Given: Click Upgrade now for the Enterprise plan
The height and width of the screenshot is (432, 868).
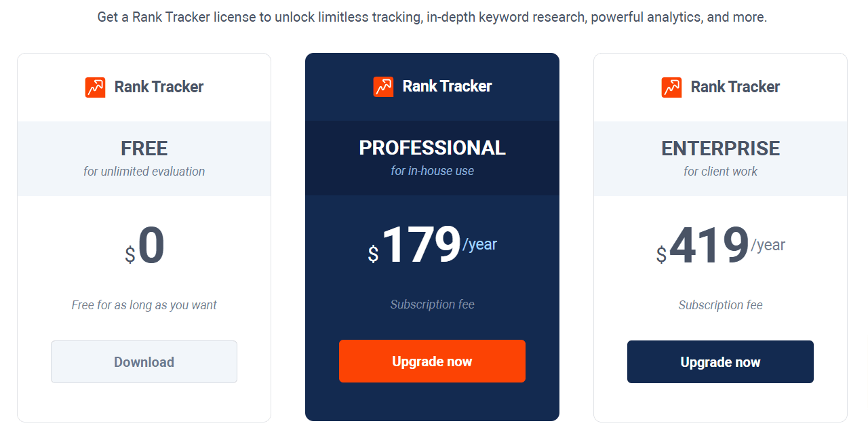Looking at the screenshot, I should 720,361.
